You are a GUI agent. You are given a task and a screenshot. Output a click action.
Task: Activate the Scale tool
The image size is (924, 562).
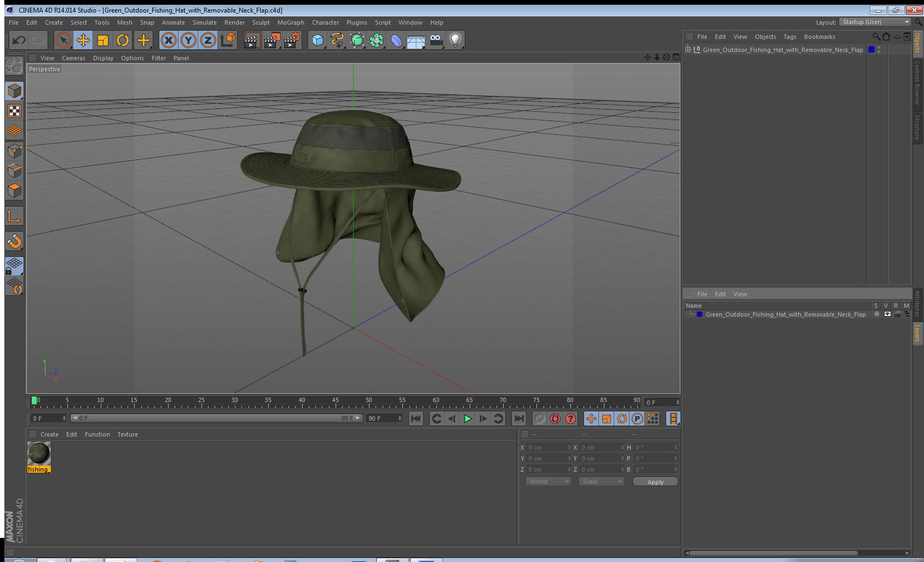point(103,40)
